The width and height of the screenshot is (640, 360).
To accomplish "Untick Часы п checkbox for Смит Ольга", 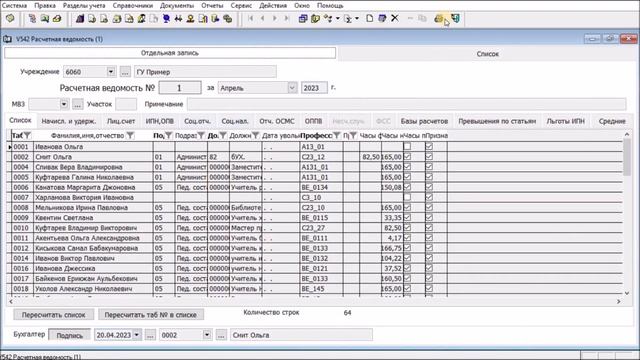I will (x=407, y=157).
